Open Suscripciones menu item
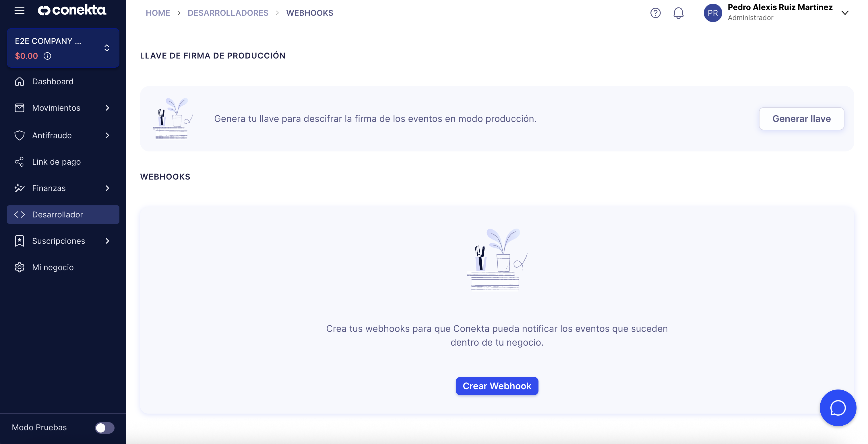This screenshot has width=868, height=444. pos(63,241)
